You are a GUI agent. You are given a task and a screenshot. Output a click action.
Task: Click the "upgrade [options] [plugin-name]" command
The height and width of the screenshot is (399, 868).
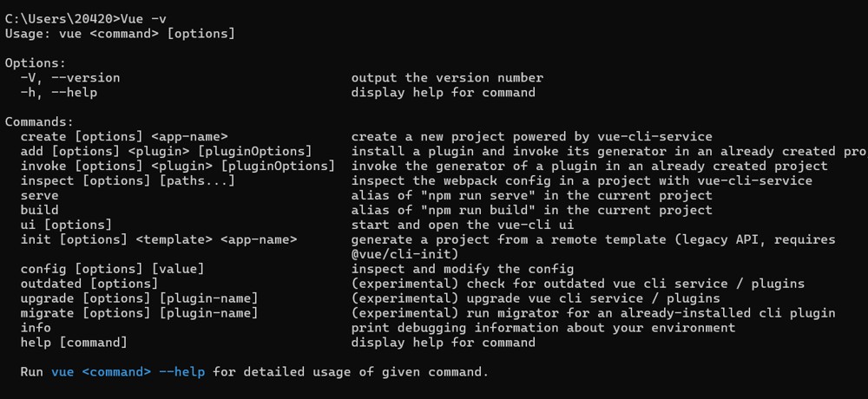140,298
